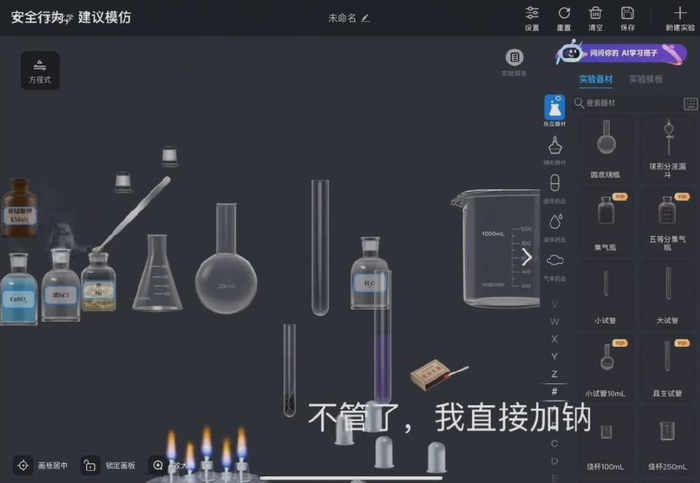Select the brown KMnO4 reagent bottle
The height and width of the screenshot is (483, 700).
tap(19, 208)
